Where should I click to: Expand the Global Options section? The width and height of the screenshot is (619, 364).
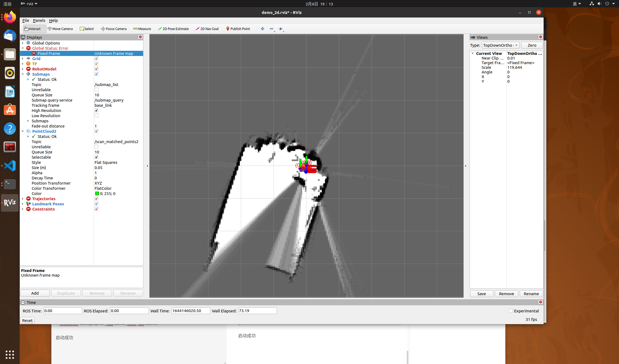click(x=23, y=43)
